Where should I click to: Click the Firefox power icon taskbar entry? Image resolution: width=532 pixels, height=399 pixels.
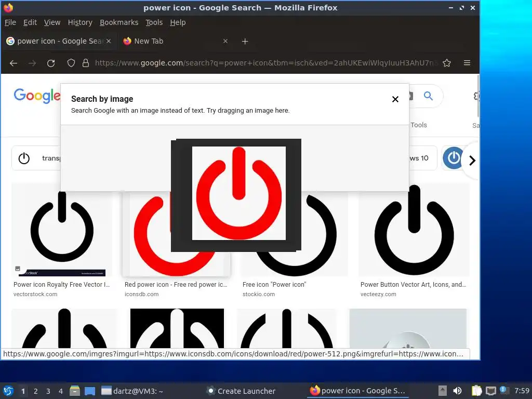[x=358, y=391]
